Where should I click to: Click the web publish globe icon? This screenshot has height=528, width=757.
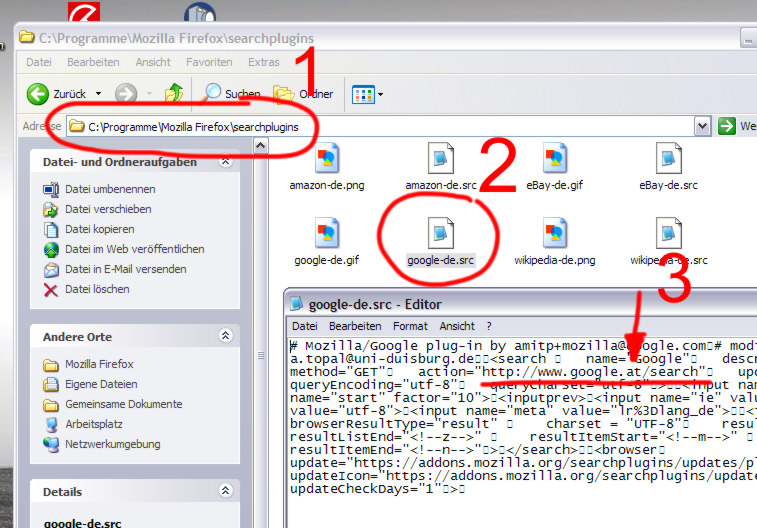click(51, 250)
